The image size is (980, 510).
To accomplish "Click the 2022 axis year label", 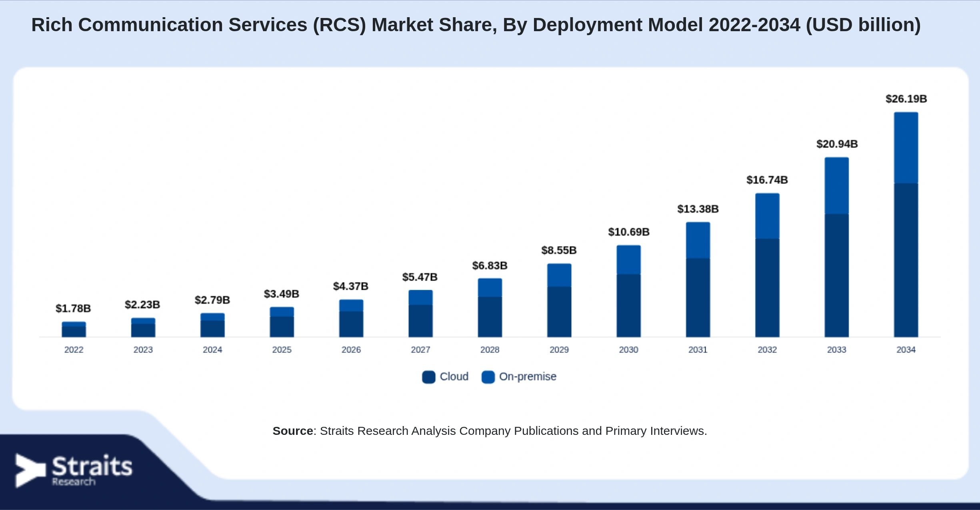I will [74, 350].
